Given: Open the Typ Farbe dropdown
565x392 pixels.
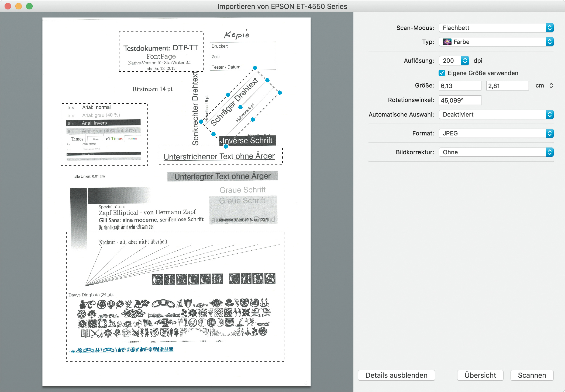Looking at the screenshot, I should pos(496,42).
